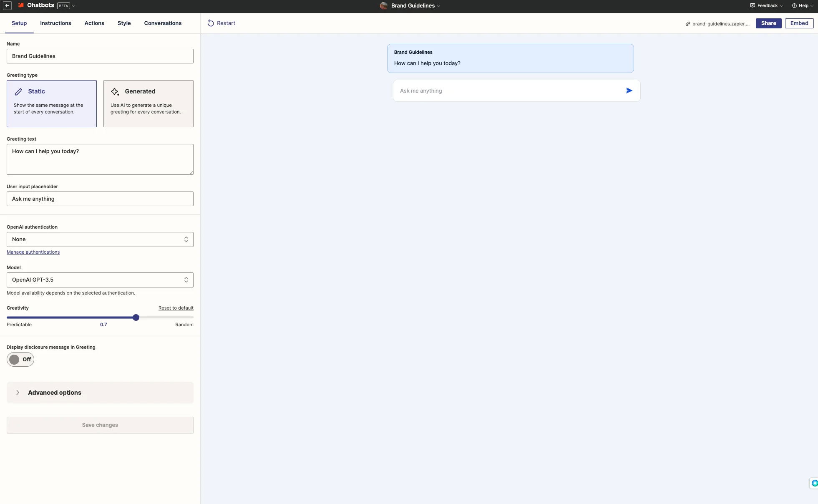Switch to the Conversations tab
818x504 pixels.
click(x=163, y=23)
